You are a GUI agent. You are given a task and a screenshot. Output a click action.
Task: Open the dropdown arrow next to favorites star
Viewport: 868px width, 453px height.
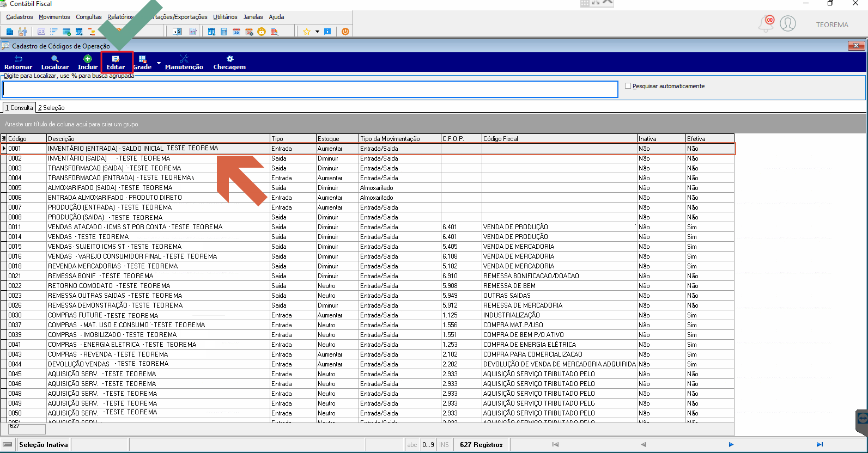click(317, 32)
